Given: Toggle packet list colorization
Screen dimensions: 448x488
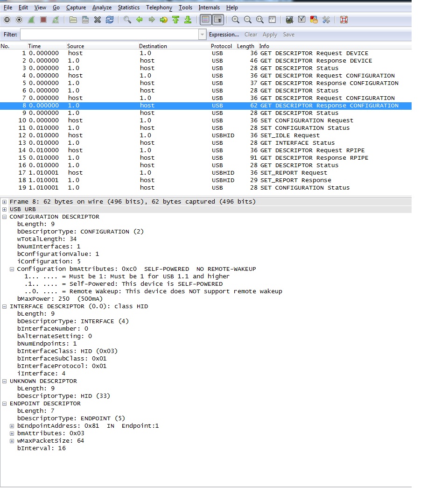Looking at the screenshot, I should [206, 20].
